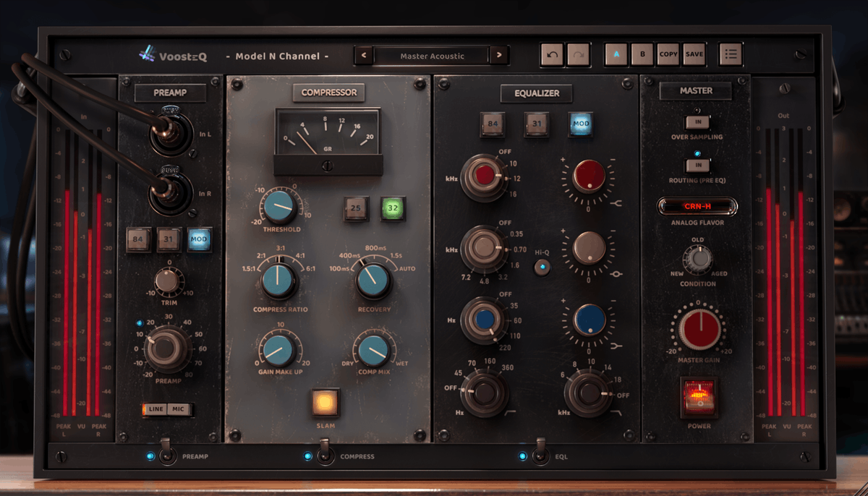This screenshot has height=496, width=868.
Task: Select compressor model 25 button
Action: tap(356, 208)
